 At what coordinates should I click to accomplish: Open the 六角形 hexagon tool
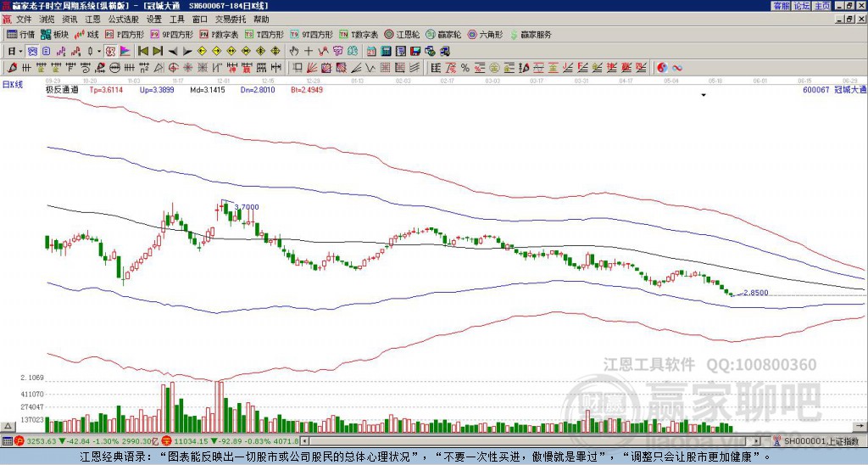(486, 34)
